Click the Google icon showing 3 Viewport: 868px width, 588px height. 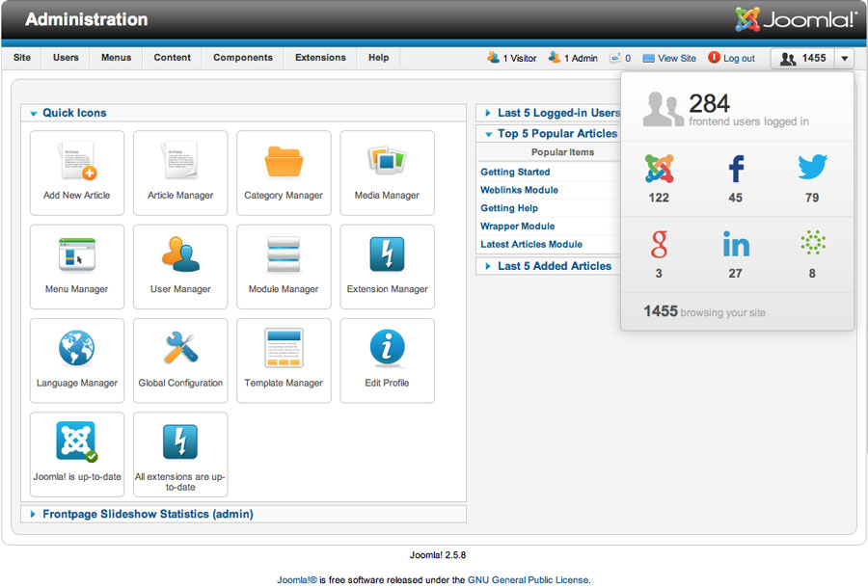pos(659,244)
